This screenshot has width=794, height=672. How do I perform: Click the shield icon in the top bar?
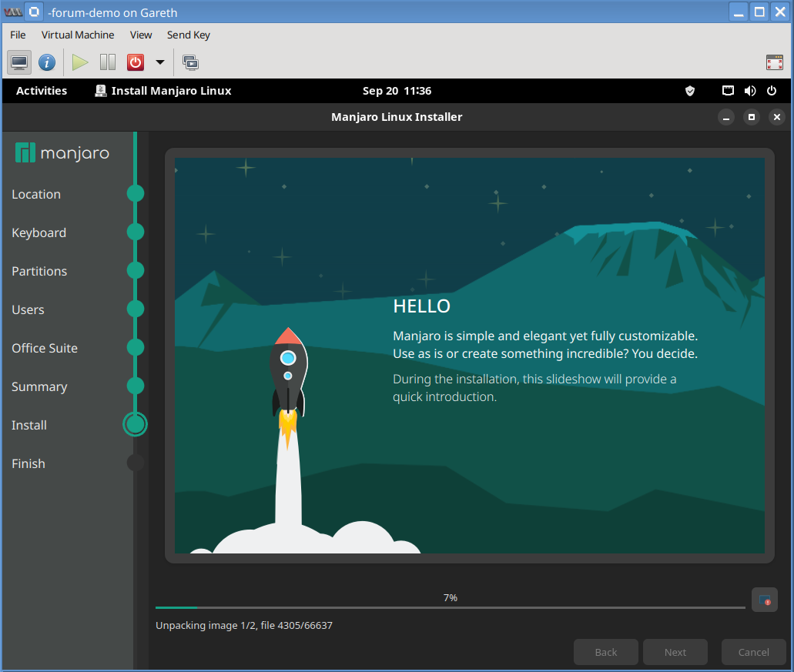click(x=690, y=91)
